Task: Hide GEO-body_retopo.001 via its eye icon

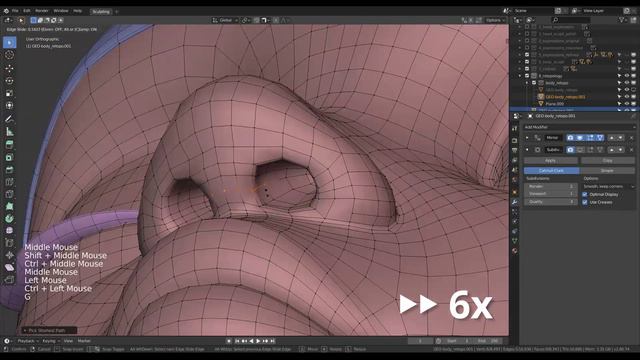Action: [627, 97]
